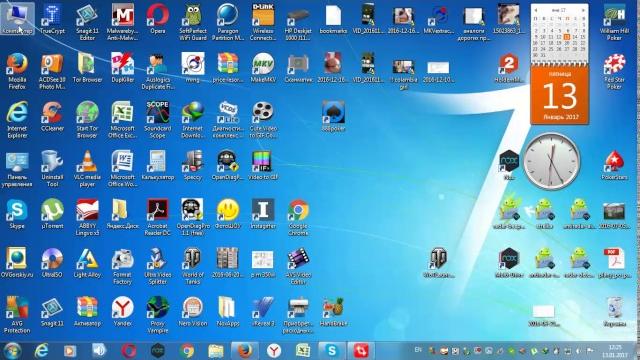Open HandBrake desktop shortcut

pos(333,312)
